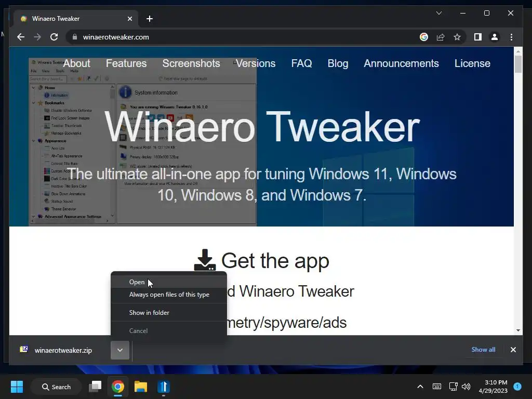Open the Chrome profile avatar
Image resolution: width=532 pixels, height=399 pixels.
(x=495, y=37)
